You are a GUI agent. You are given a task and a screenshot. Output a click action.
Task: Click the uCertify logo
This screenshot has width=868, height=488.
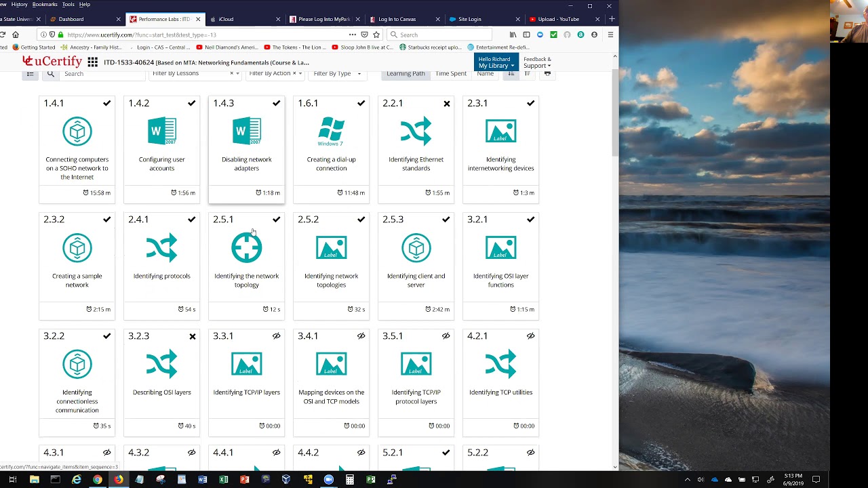coord(52,62)
